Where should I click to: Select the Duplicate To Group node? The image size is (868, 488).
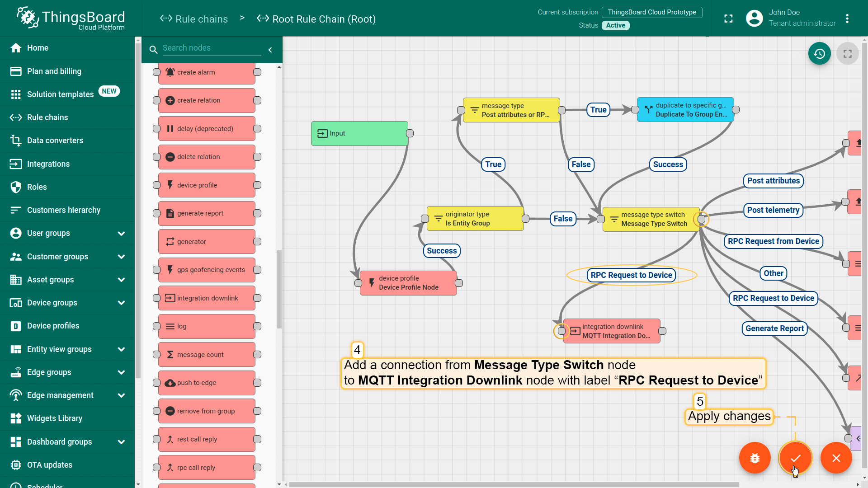(685, 110)
